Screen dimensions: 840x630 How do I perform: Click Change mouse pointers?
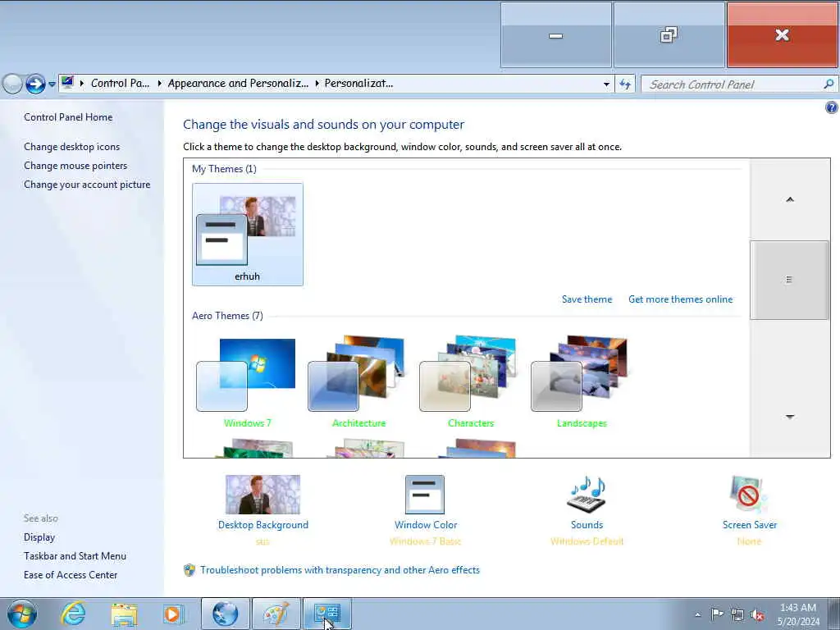[75, 166]
